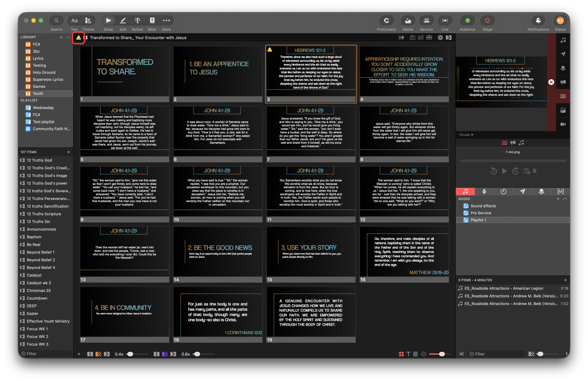This screenshot has height=382, width=588.
Task: Open the More toolbar menu
Action: [166, 20]
